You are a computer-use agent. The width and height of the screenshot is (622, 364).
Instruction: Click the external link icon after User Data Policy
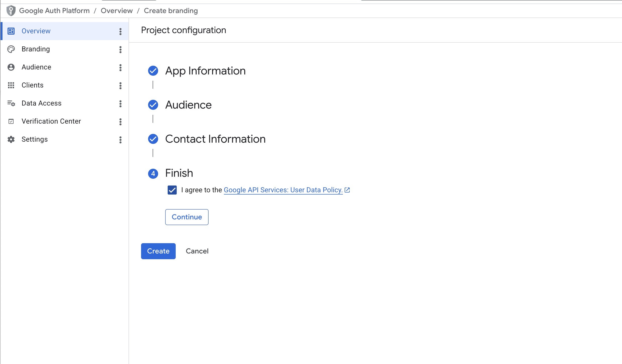347,190
